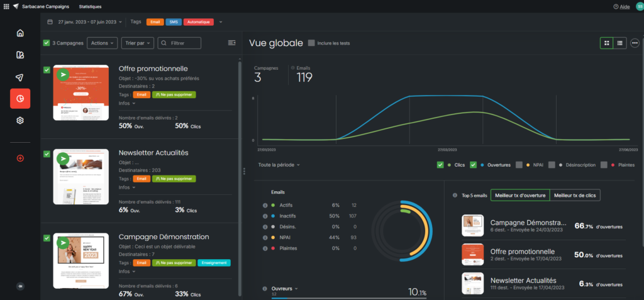Click info icon beside Désins. row
This screenshot has height=300, width=644.
[265, 227]
